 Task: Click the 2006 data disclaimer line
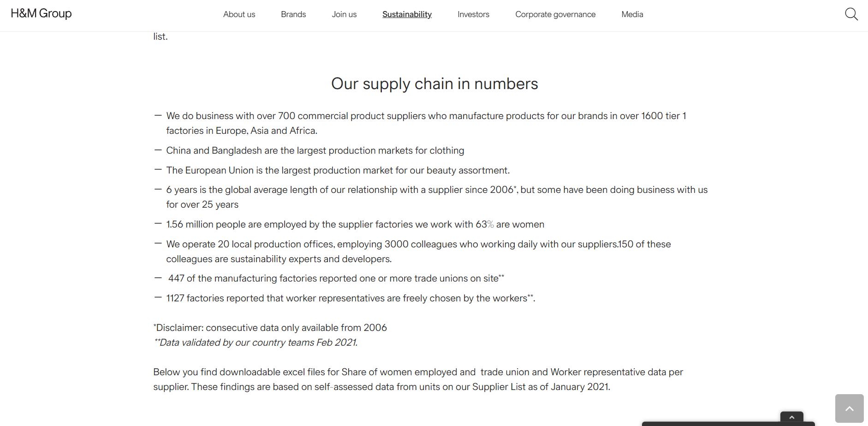pos(270,328)
